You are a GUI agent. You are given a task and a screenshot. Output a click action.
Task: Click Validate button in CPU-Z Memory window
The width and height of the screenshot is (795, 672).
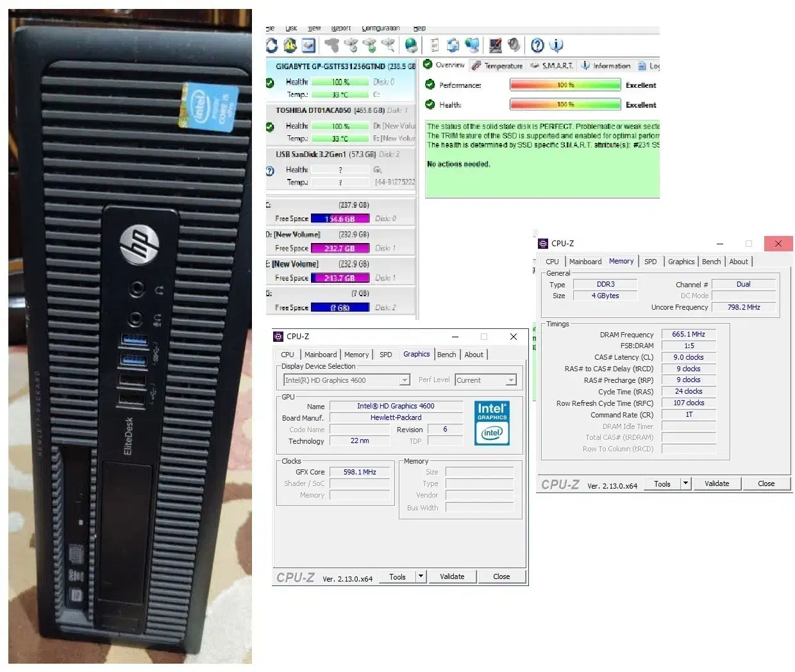coord(717,483)
